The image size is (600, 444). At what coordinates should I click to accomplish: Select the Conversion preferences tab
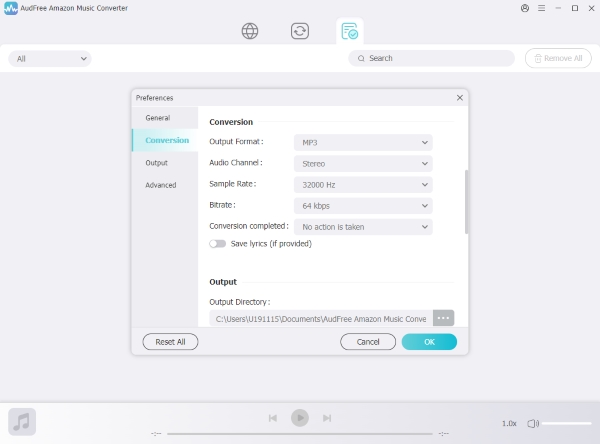165,140
